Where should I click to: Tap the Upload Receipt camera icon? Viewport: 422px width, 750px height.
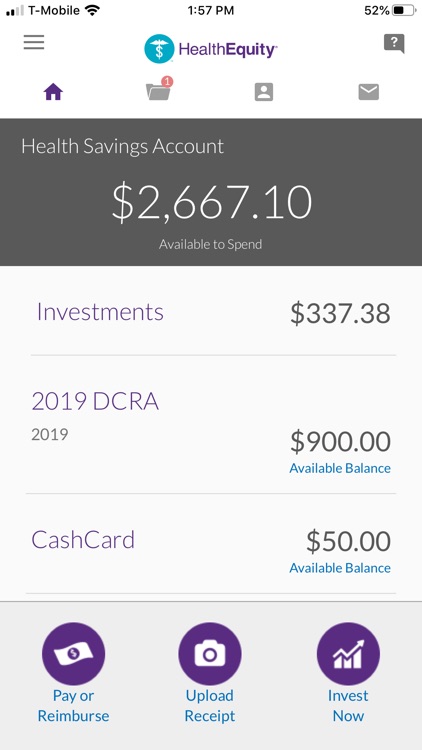click(210, 653)
